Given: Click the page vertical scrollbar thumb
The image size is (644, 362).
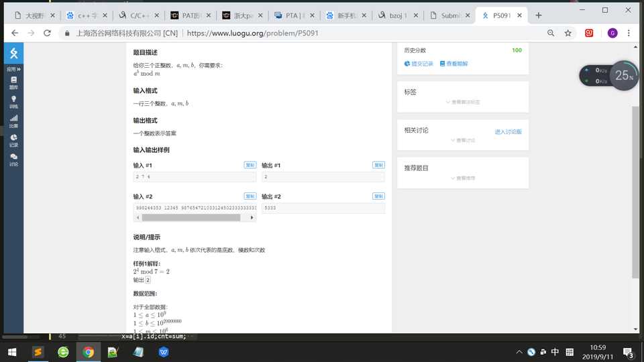Looking at the screenshot, I should click(x=635, y=192).
